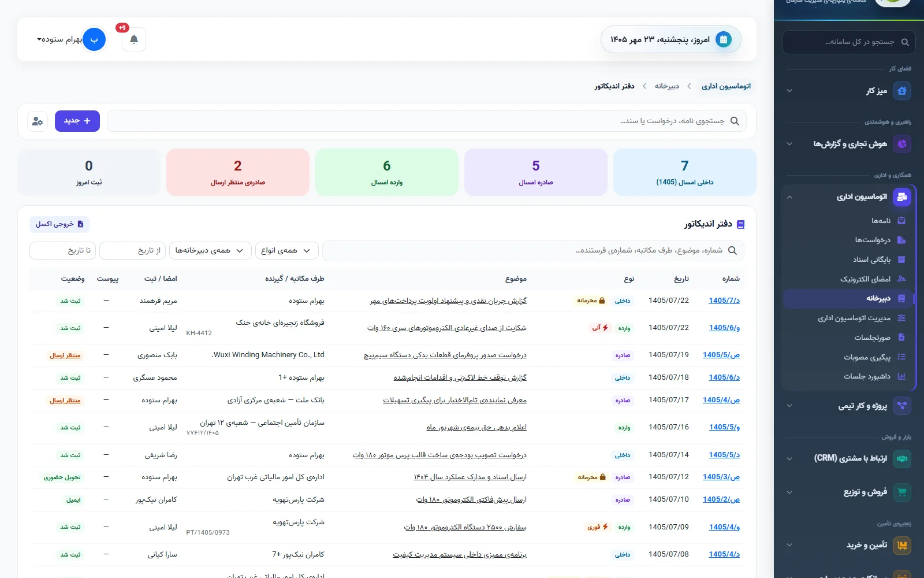Screen dimensions: 924x578
Task: Click the خروجی اکسل export button
Action: click(x=59, y=224)
